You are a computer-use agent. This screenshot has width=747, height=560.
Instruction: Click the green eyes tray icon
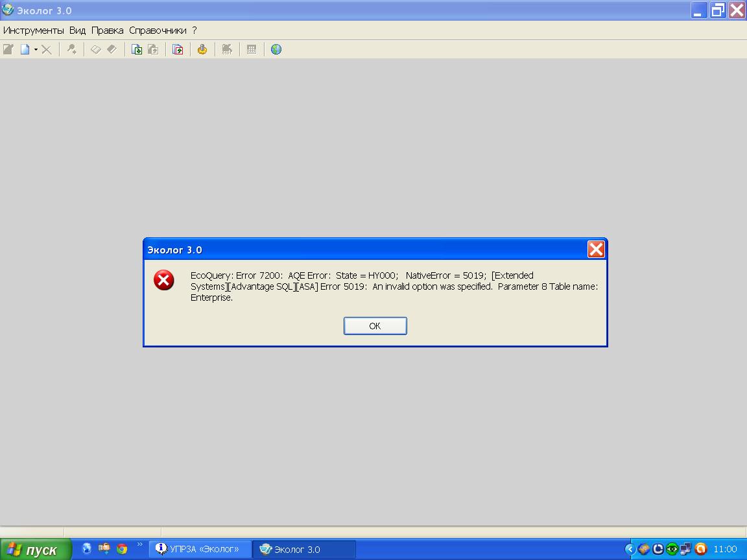pos(672,549)
